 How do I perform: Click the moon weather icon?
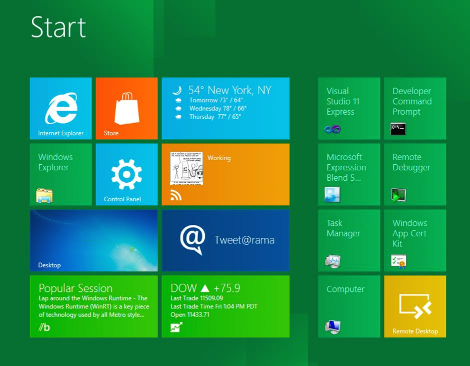pos(178,90)
